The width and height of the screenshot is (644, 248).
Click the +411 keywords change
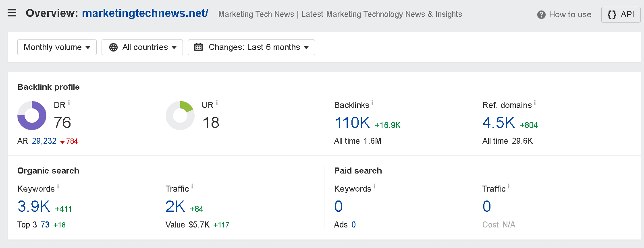(x=63, y=209)
